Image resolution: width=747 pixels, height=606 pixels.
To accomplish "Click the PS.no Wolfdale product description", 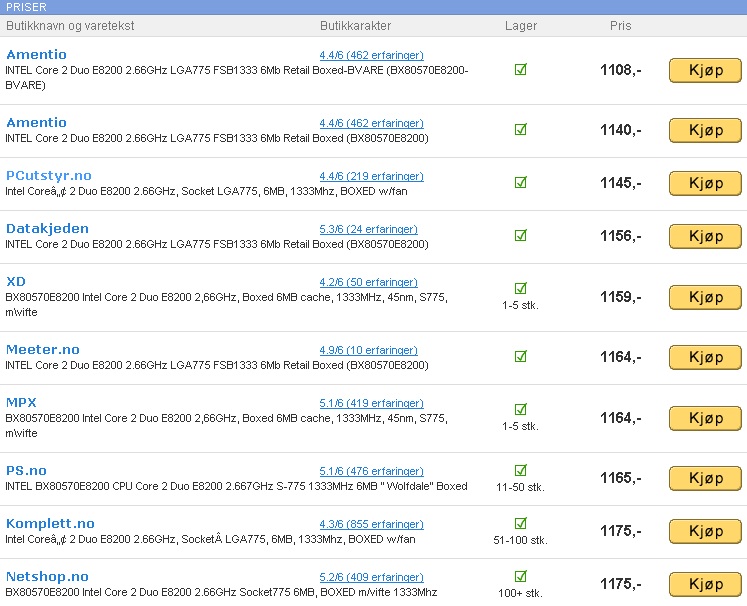I will pos(236,486).
